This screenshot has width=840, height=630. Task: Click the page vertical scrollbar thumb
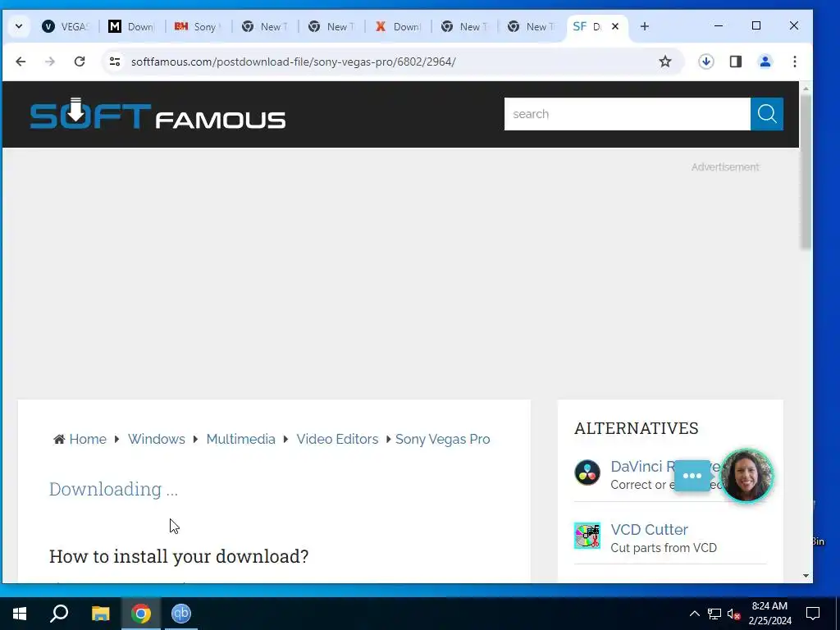[x=806, y=171]
